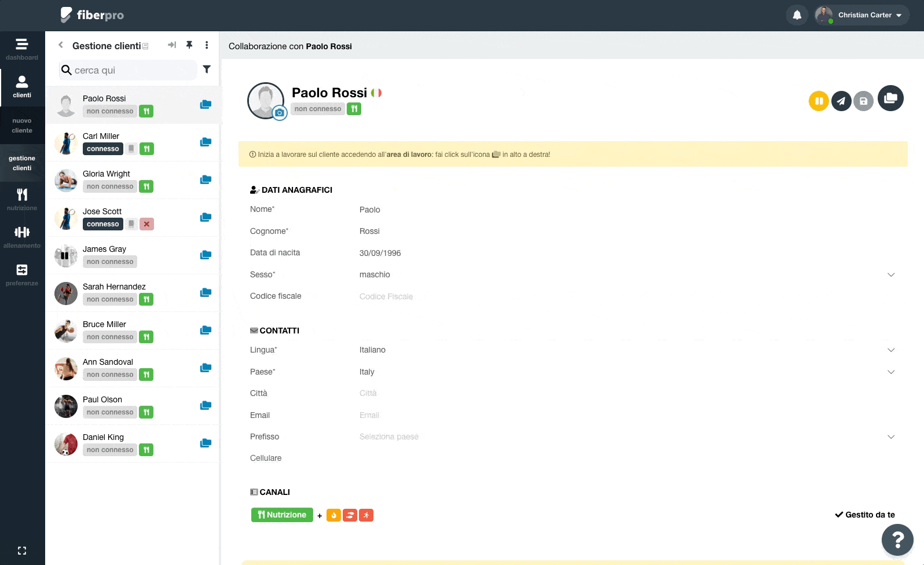
Task: Click Carl Miller green nutrition badge
Action: point(147,149)
